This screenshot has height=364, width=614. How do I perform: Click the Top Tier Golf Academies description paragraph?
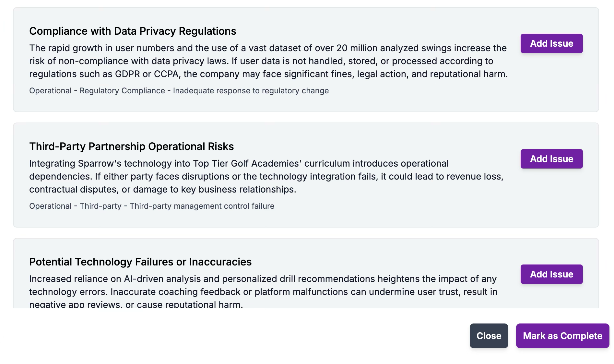coord(266,176)
